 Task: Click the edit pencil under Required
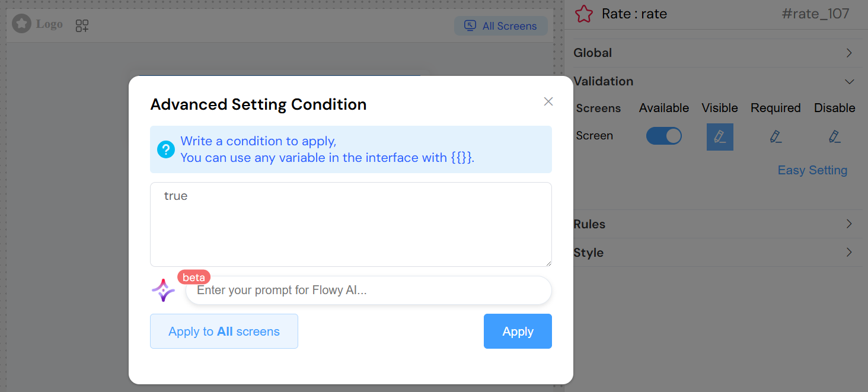(x=776, y=136)
